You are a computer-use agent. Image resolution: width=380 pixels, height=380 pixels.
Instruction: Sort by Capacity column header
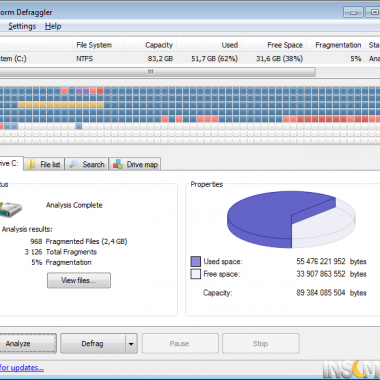coord(151,45)
